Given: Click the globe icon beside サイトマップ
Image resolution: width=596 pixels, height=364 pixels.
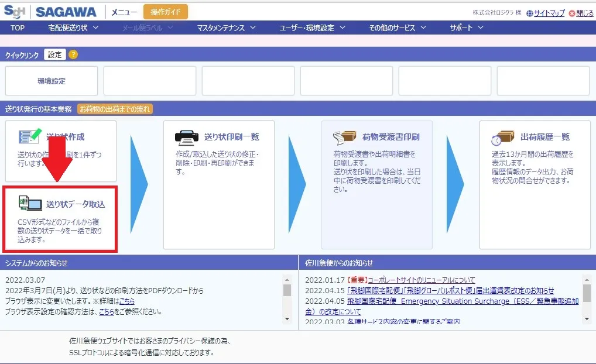Looking at the screenshot, I should coord(530,13).
